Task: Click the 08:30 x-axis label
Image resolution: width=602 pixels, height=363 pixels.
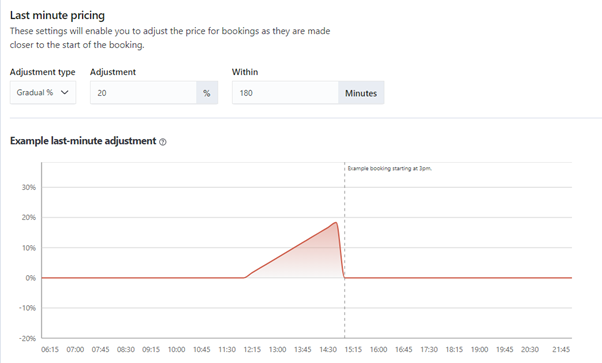Action: click(x=126, y=350)
